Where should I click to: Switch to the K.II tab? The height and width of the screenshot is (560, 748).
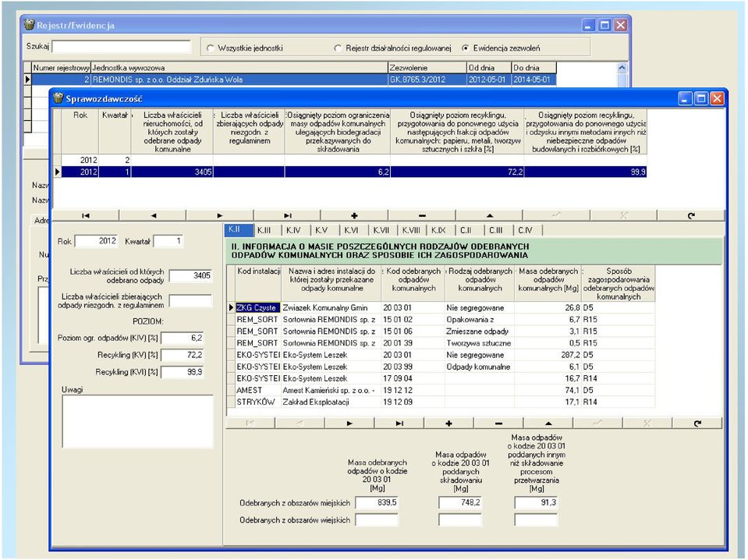click(238, 230)
